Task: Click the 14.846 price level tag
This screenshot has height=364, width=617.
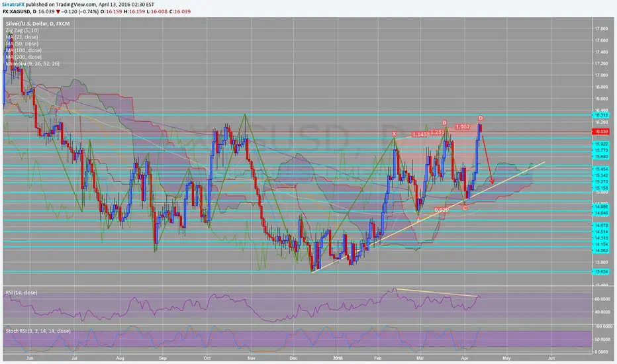Action: pyautogui.click(x=600, y=213)
